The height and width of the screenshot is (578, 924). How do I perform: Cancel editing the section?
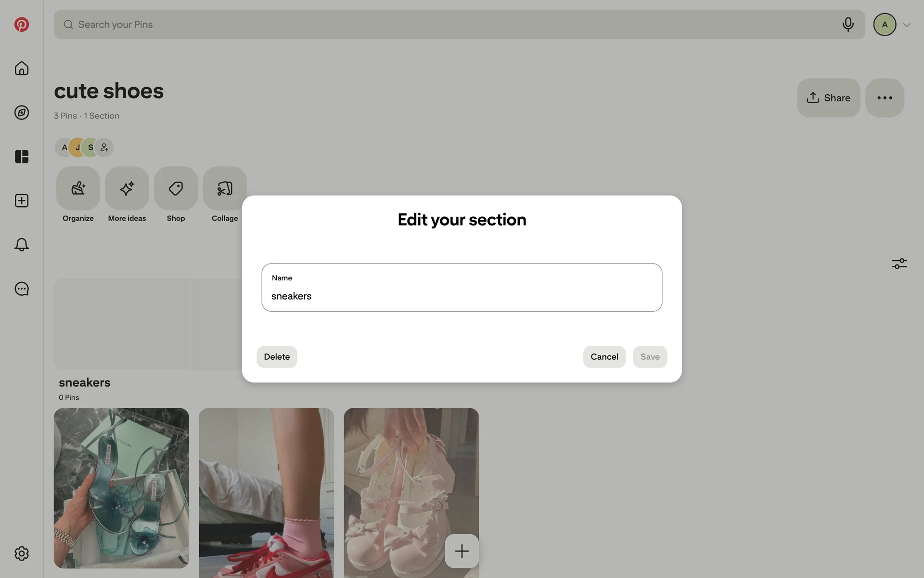(604, 357)
